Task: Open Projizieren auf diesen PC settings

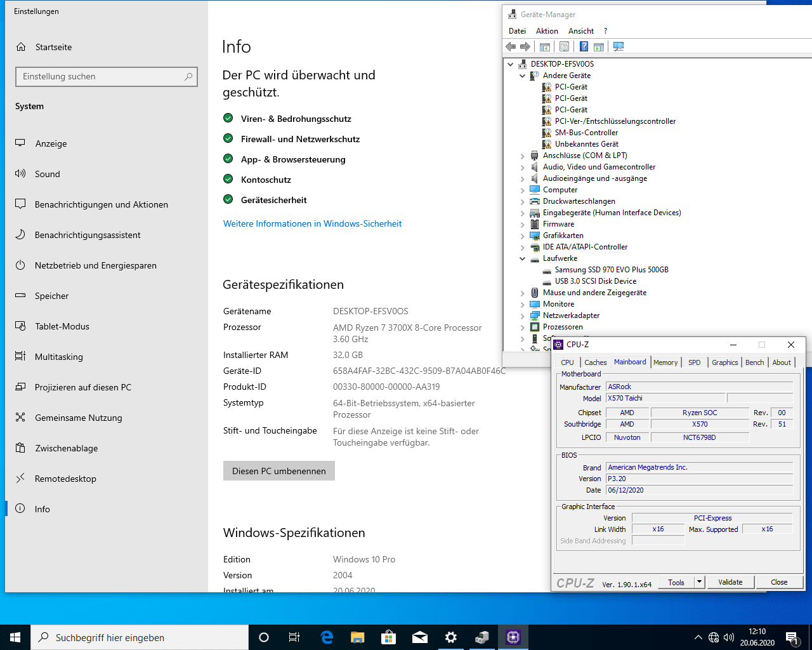Action: [107, 387]
